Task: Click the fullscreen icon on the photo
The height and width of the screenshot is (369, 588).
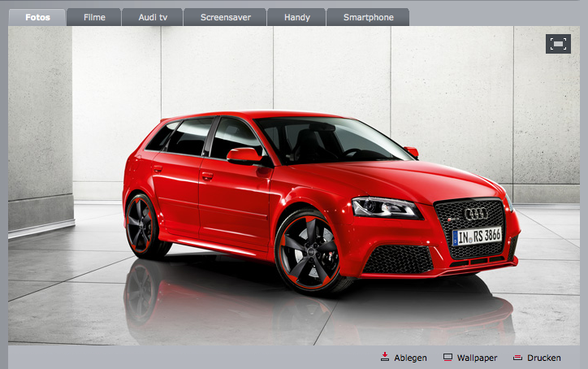Action: (x=558, y=44)
